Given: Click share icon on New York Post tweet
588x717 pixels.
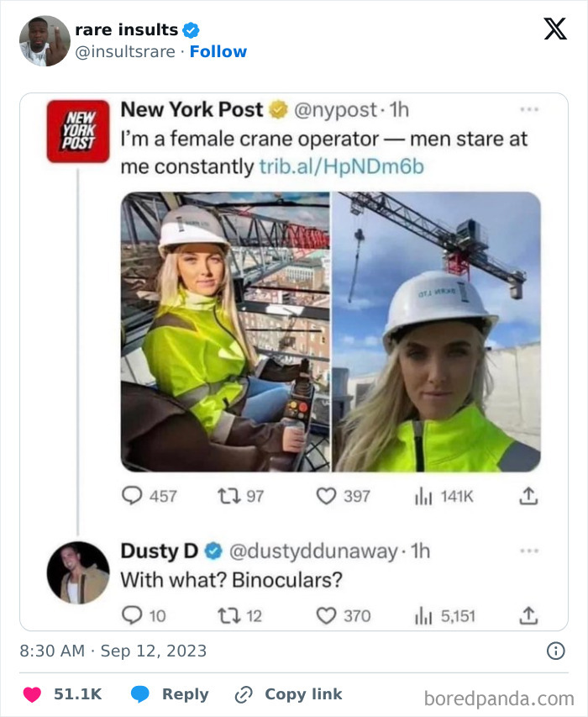Looking at the screenshot, I should click(528, 496).
